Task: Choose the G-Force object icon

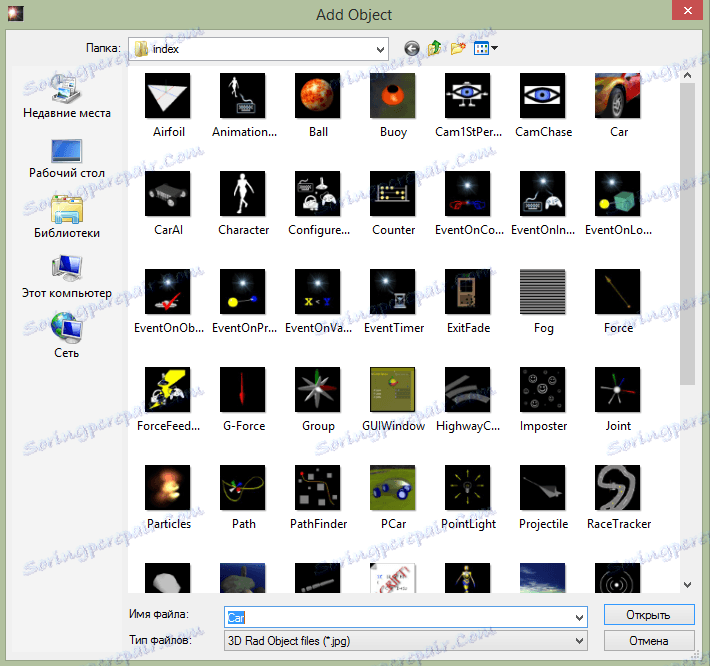Action: 242,389
